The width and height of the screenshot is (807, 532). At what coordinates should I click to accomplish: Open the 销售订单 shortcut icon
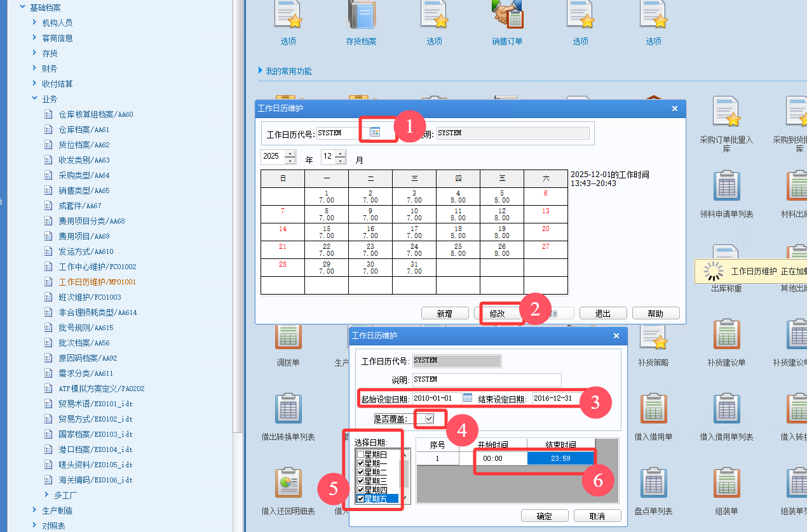point(506,15)
